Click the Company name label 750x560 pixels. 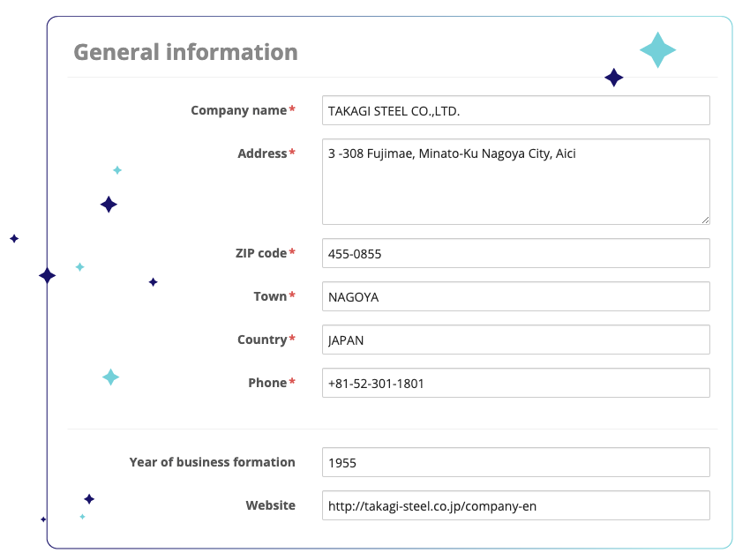(239, 110)
